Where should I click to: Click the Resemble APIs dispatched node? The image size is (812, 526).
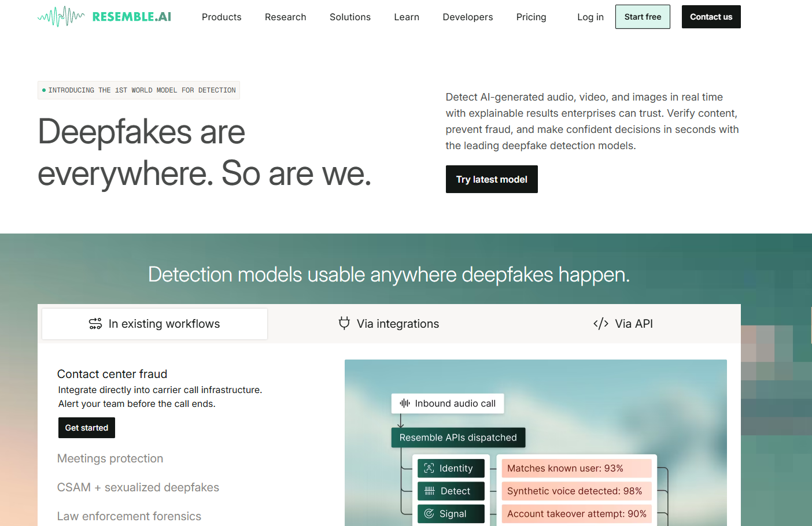(458, 438)
